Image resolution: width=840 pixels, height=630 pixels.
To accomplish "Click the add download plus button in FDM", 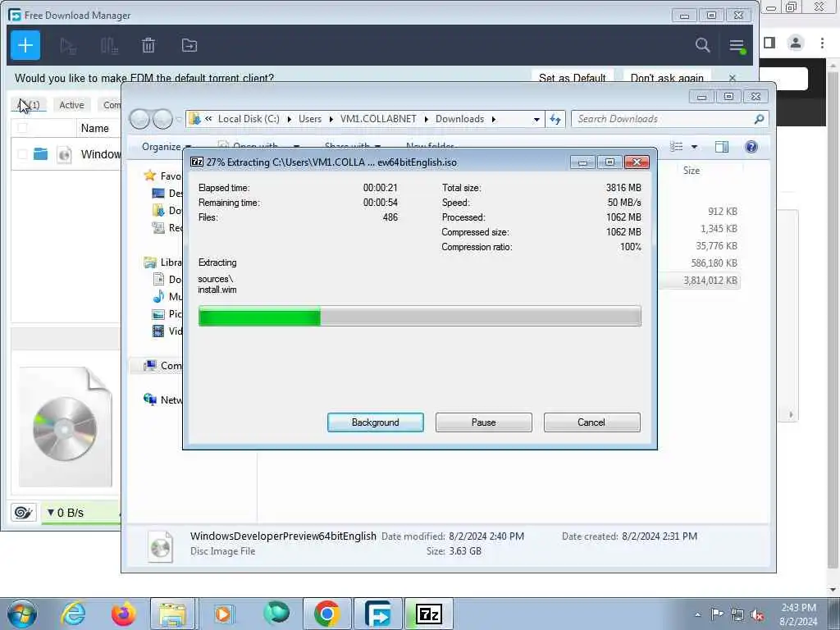I will point(25,46).
